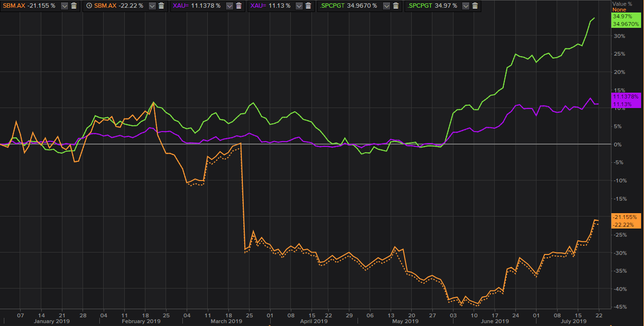Click the -30% y-axis label
Screen dimensions: 644x326
click(620, 253)
